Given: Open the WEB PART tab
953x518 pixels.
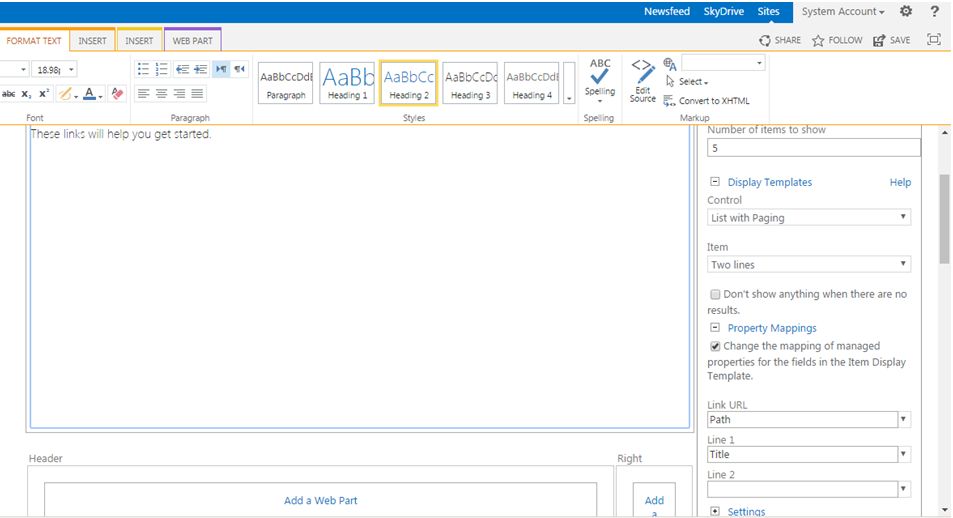Looking at the screenshot, I should pyautogui.click(x=193, y=41).
